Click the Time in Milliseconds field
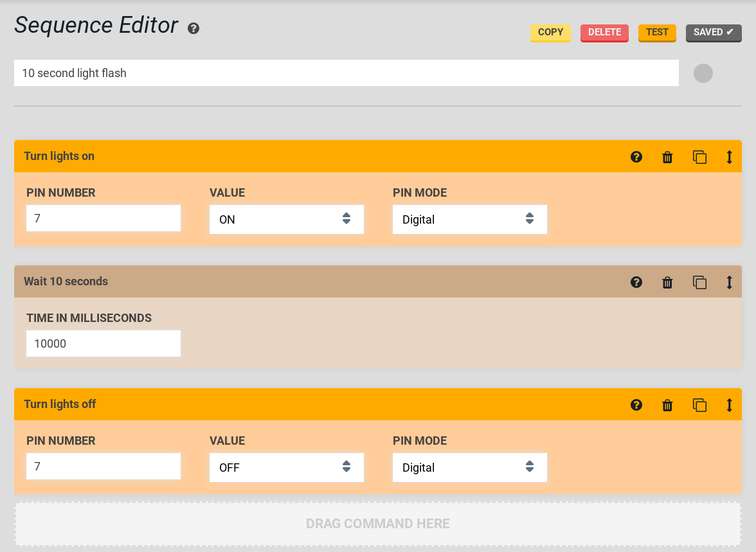Screen dimensions: 756x552 [103, 344]
